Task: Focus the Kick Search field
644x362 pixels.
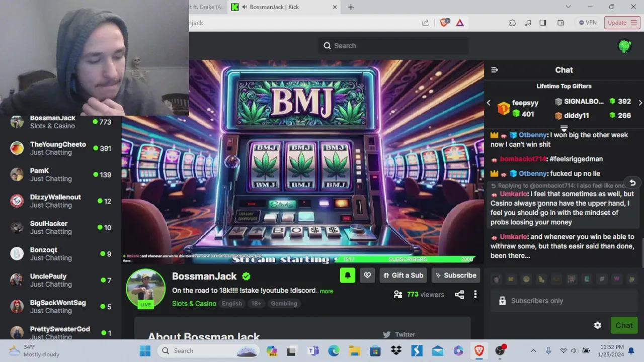Action: [x=393, y=46]
